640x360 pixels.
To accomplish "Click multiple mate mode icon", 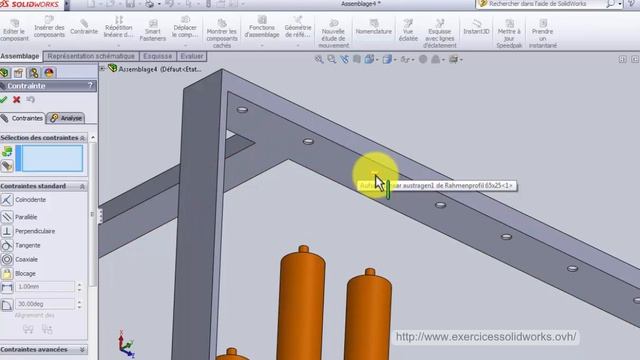I will 7,166.
